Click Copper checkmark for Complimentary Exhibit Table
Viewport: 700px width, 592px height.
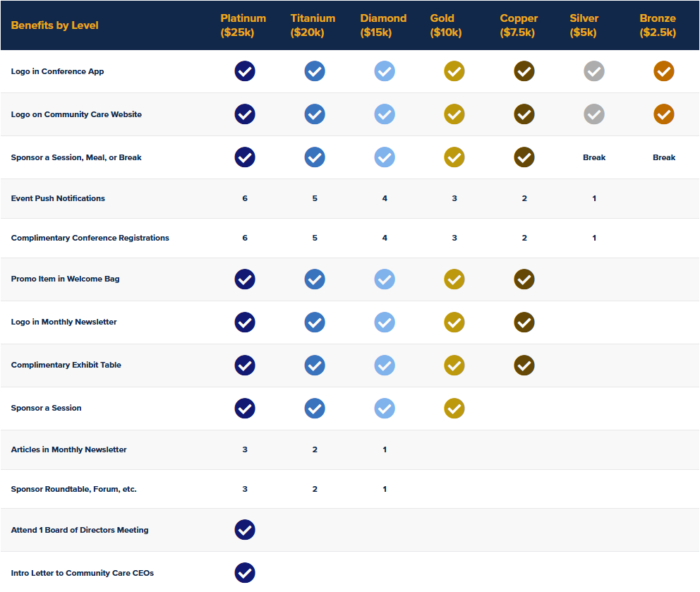[524, 366]
